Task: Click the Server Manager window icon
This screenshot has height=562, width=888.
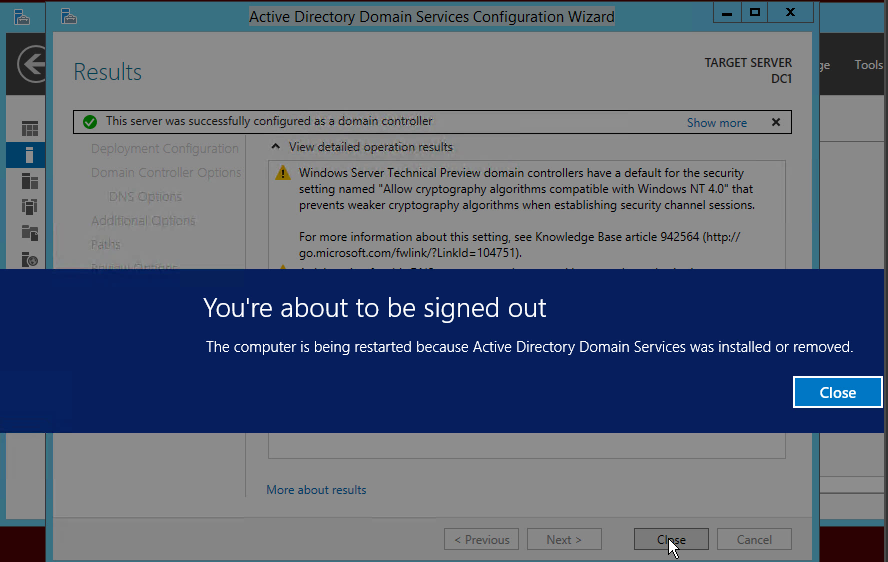Action: 22,17
